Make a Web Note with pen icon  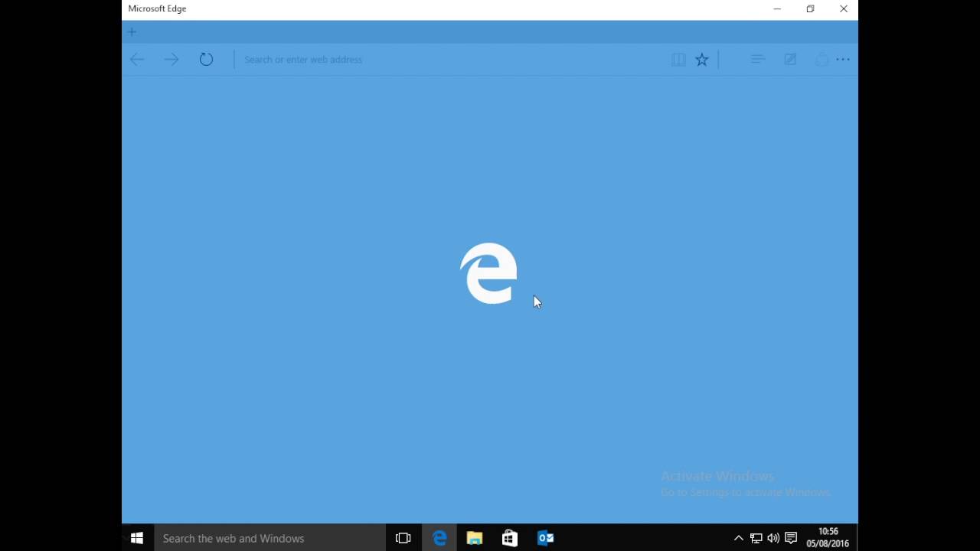point(790,60)
